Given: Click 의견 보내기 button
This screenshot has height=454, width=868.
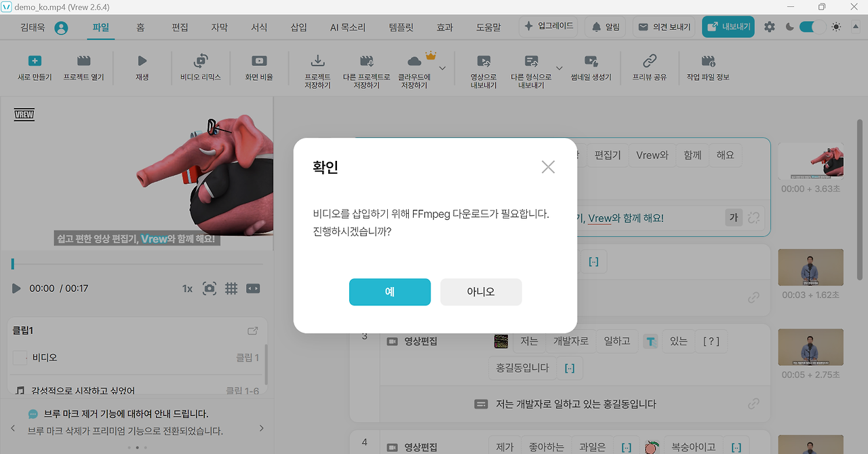Looking at the screenshot, I should pos(665,26).
